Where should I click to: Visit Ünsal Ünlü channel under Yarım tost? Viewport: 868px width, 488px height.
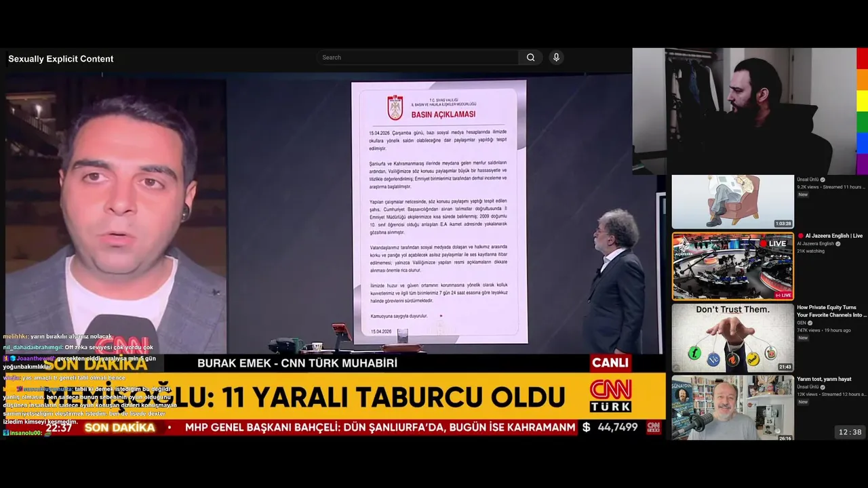tap(808, 387)
